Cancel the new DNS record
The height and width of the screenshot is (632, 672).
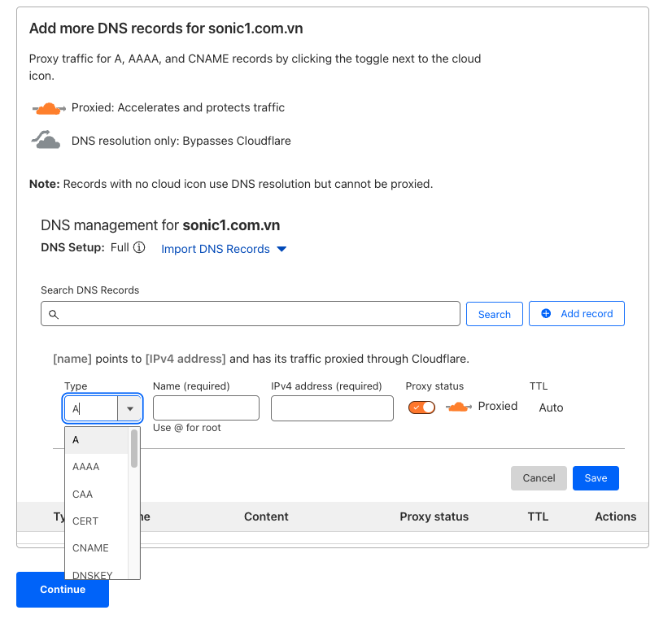(x=539, y=478)
